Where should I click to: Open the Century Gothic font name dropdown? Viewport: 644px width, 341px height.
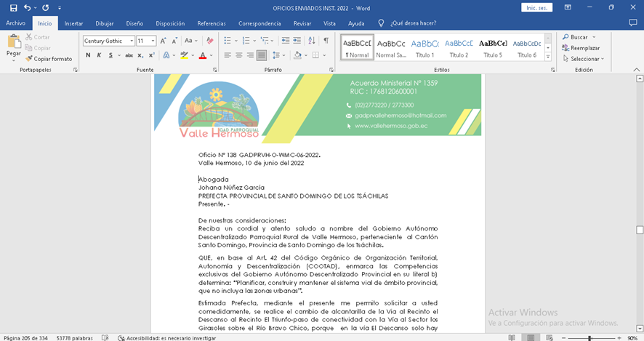click(x=131, y=41)
